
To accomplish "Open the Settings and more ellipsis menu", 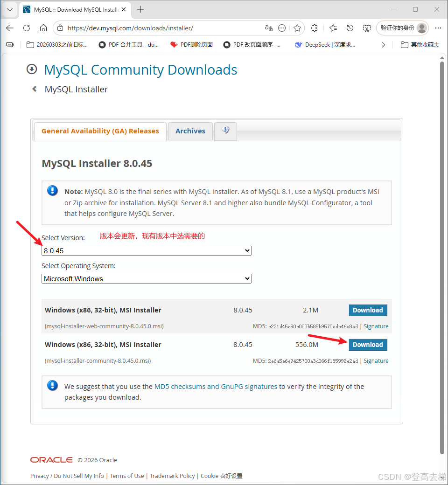I will (438, 28).
